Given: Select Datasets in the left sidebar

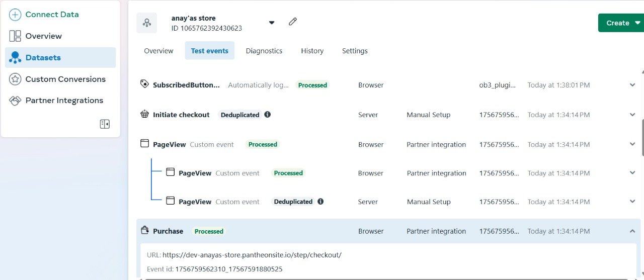Looking at the screenshot, I should [x=43, y=58].
